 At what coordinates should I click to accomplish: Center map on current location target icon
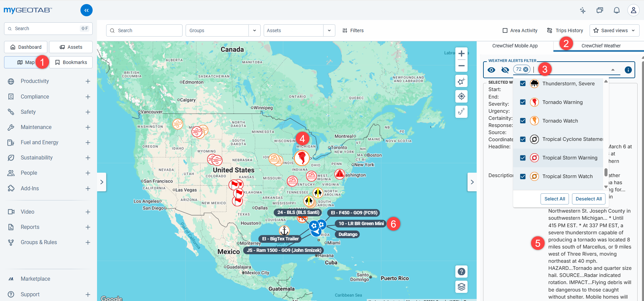[x=461, y=96]
